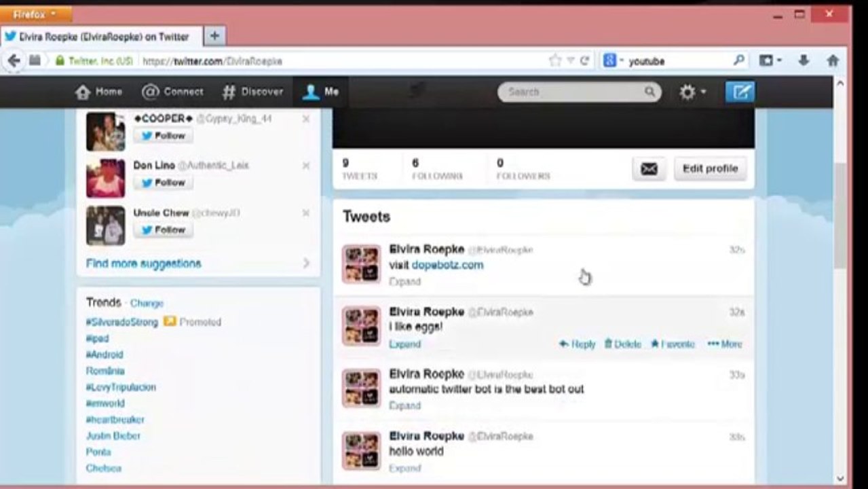
Task: Follow Don Lino
Action: [163, 183]
